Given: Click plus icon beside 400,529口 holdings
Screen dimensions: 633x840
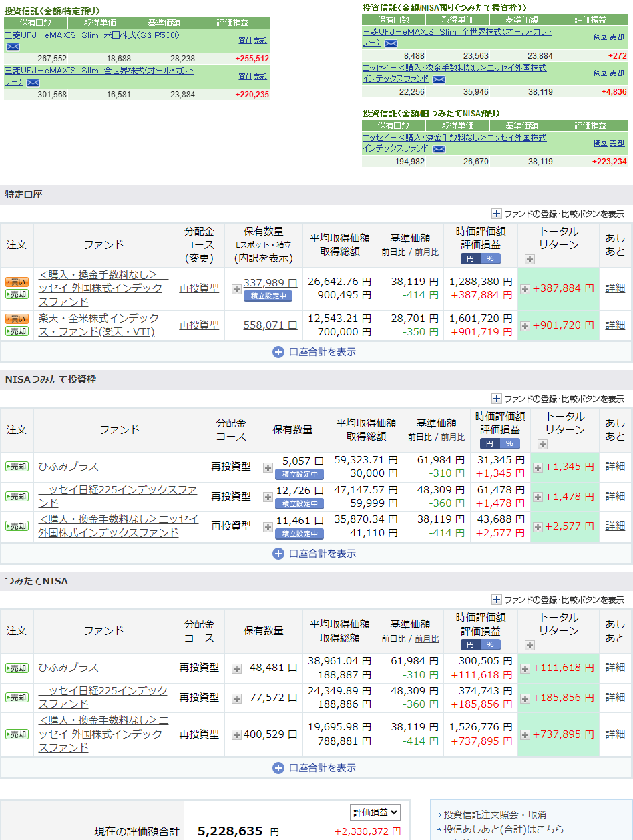Looking at the screenshot, I should click(236, 734).
